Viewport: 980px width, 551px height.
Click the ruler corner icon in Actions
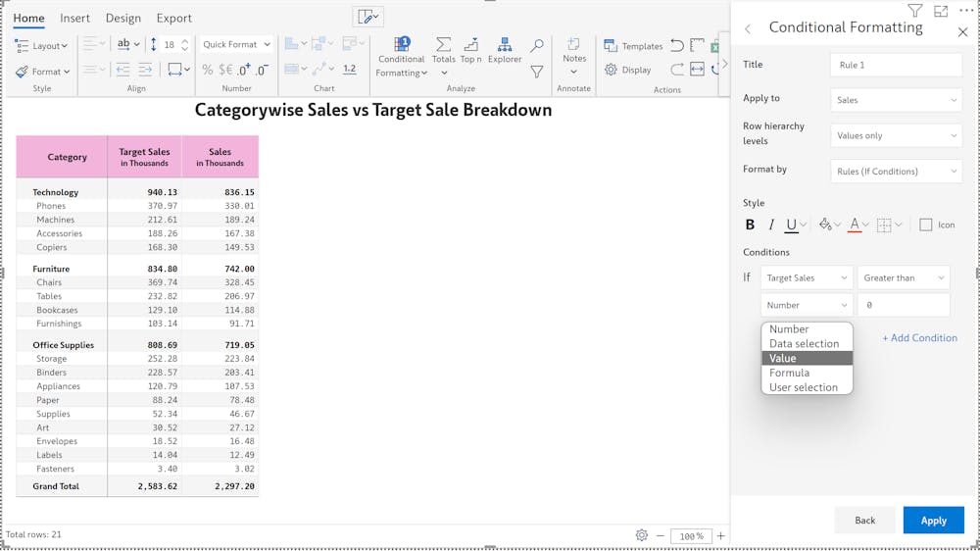coord(697,45)
